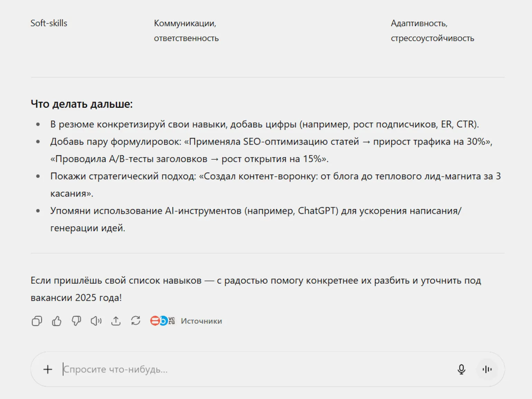Viewport: 532px width, 399px height.
Task: Open the Источники sources list
Action: tap(201, 321)
